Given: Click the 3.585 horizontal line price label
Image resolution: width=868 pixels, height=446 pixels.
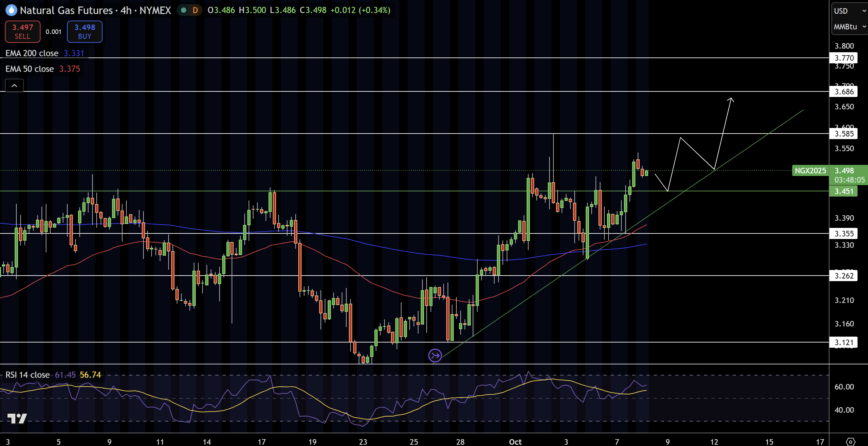Looking at the screenshot, I should click(843, 134).
